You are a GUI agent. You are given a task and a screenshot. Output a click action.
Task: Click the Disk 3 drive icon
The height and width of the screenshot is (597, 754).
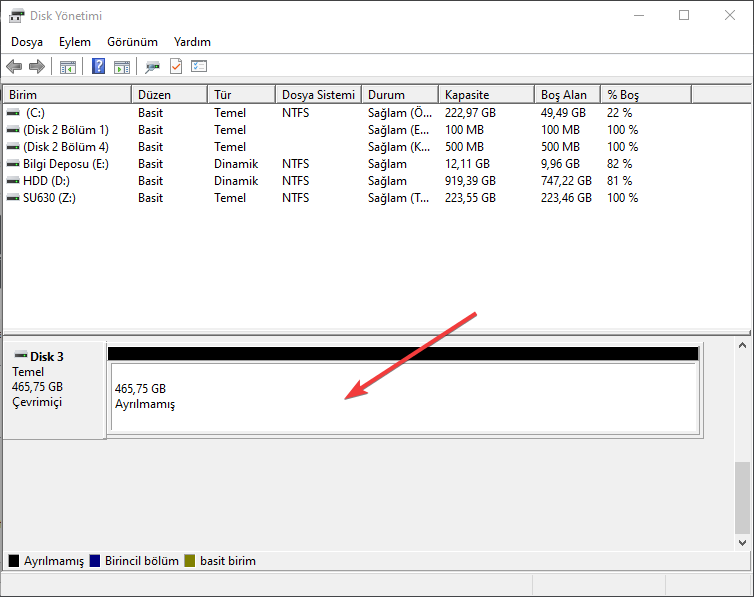[21, 356]
